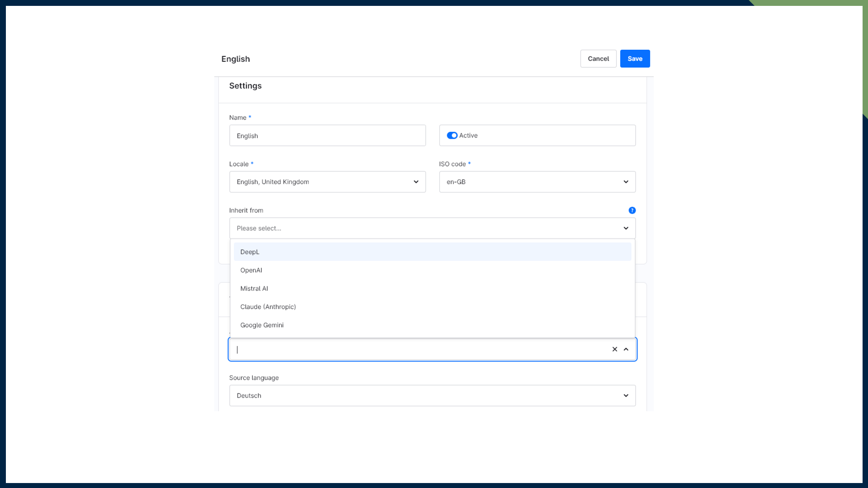The height and width of the screenshot is (488, 868).
Task: Collapse provider list with up chevron
Action: pyautogui.click(x=626, y=349)
